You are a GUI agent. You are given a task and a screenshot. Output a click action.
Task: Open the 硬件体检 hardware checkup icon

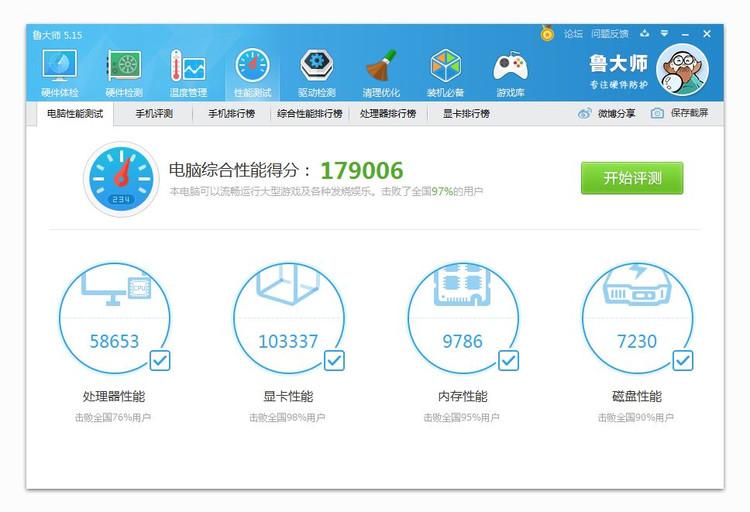pyautogui.click(x=59, y=73)
